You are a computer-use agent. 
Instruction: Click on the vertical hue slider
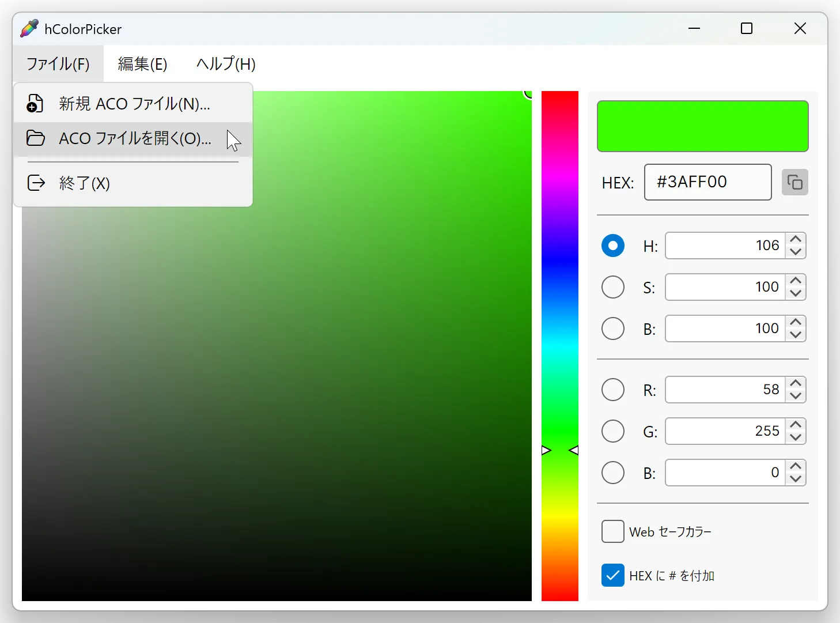click(x=559, y=346)
